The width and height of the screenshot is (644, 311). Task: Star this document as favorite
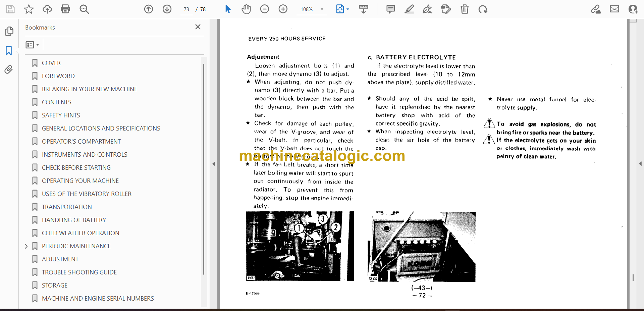[x=29, y=9]
